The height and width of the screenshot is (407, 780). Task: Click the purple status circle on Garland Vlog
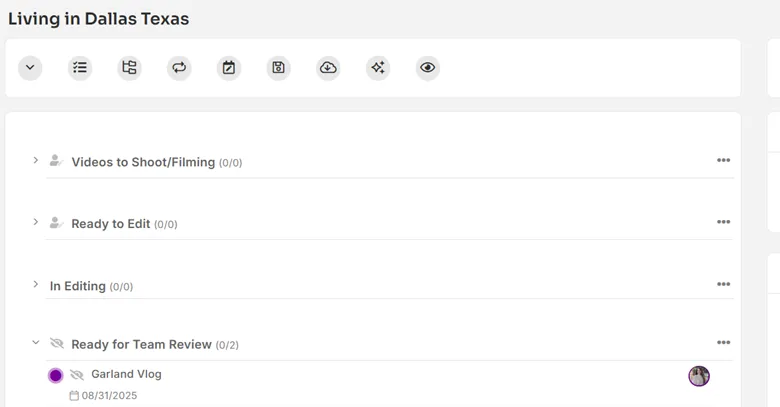[x=56, y=375]
